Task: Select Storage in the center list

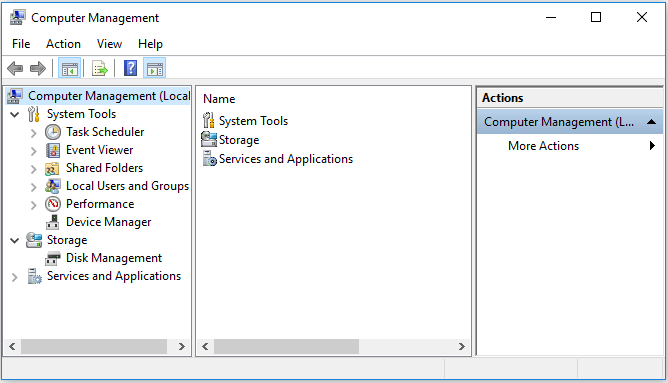Action: click(x=239, y=140)
